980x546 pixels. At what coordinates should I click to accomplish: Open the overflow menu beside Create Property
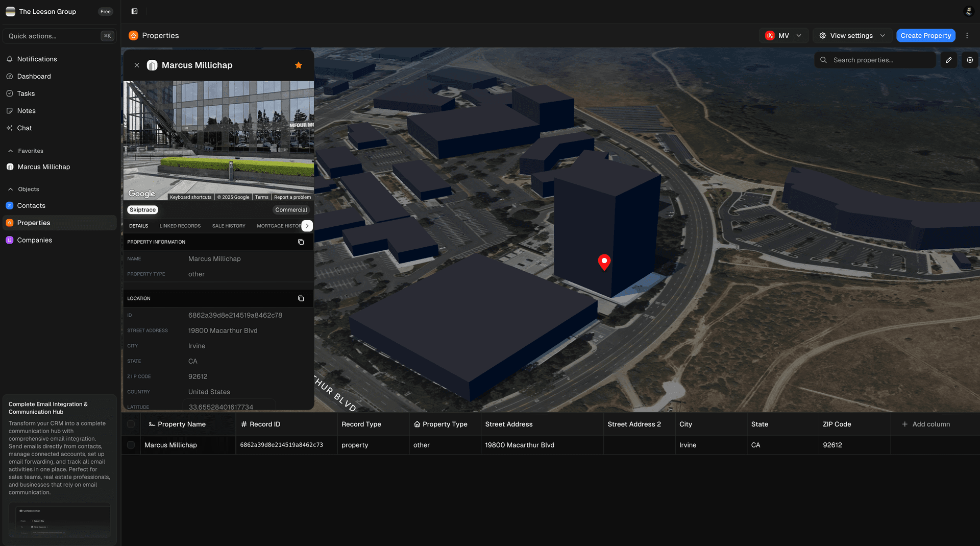coord(967,35)
